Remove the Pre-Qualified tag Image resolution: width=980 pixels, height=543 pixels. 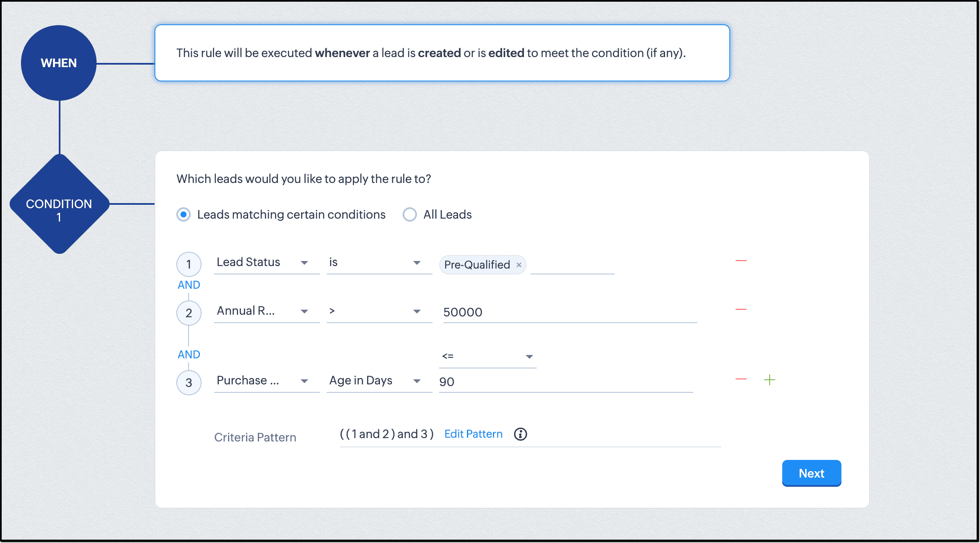(x=519, y=265)
